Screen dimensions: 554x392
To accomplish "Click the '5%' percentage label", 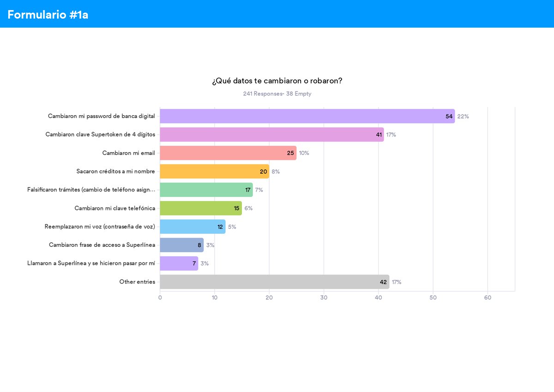I will coord(232,227).
